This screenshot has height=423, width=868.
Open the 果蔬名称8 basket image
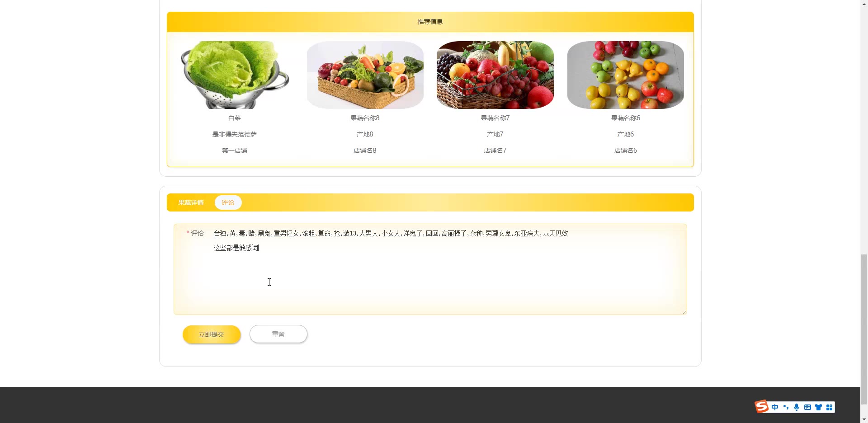point(365,75)
